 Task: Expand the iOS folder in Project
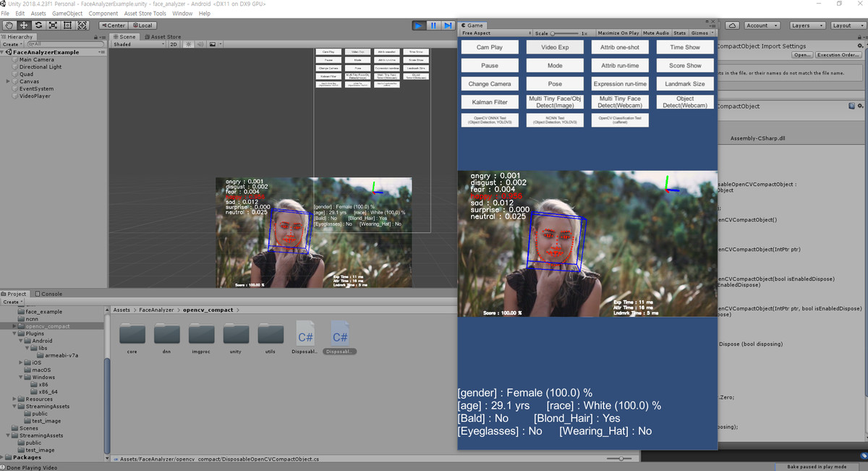tap(21, 362)
